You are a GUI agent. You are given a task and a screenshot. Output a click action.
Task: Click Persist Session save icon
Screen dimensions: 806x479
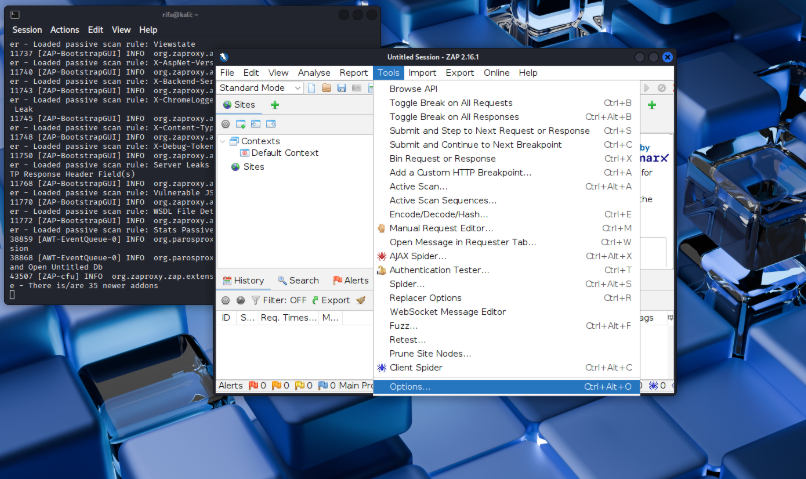click(x=341, y=88)
